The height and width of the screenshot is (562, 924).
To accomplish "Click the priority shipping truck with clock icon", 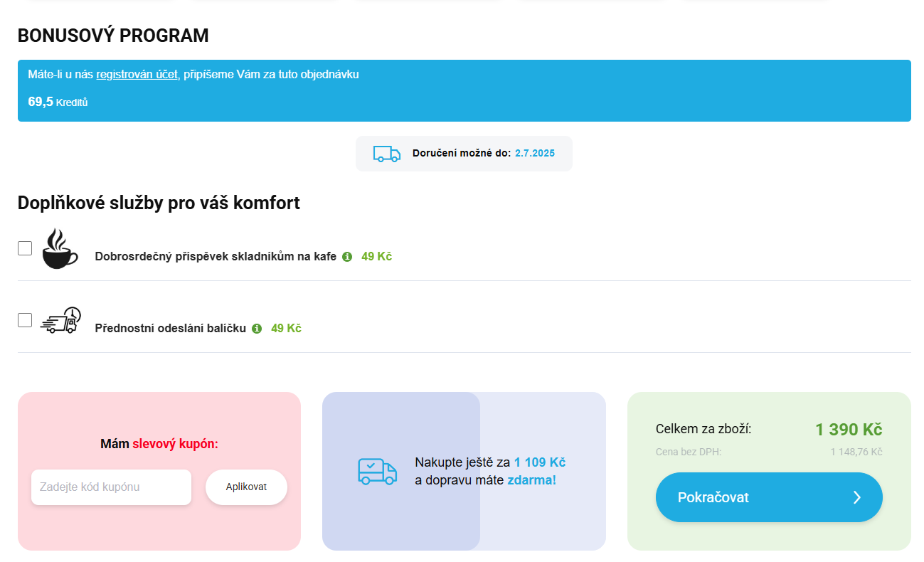I will tap(61, 321).
